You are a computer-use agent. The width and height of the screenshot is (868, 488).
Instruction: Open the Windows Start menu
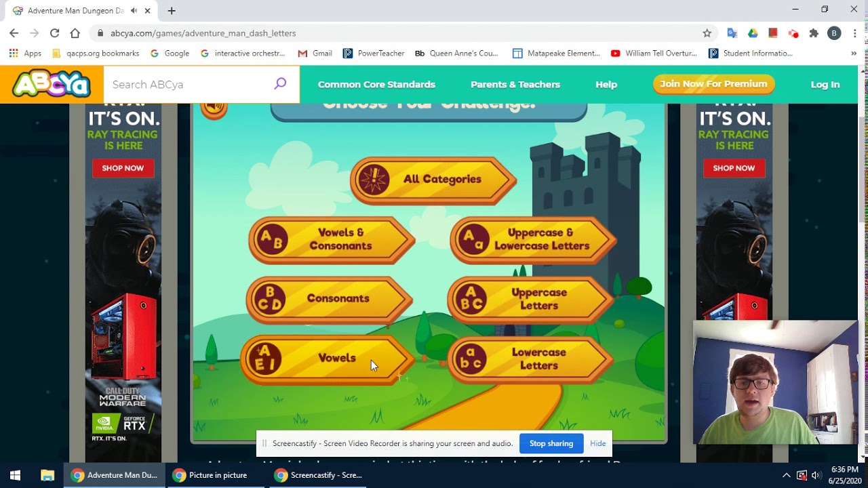tap(15, 475)
